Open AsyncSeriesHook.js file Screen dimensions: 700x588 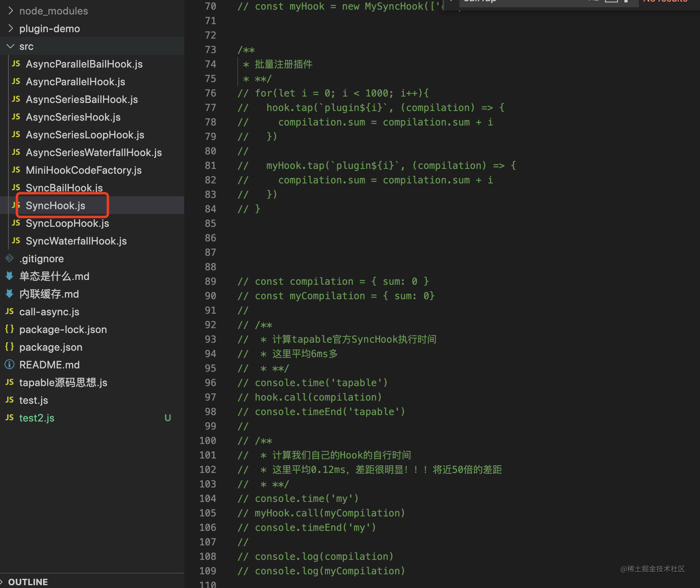click(x=73, y=117)
